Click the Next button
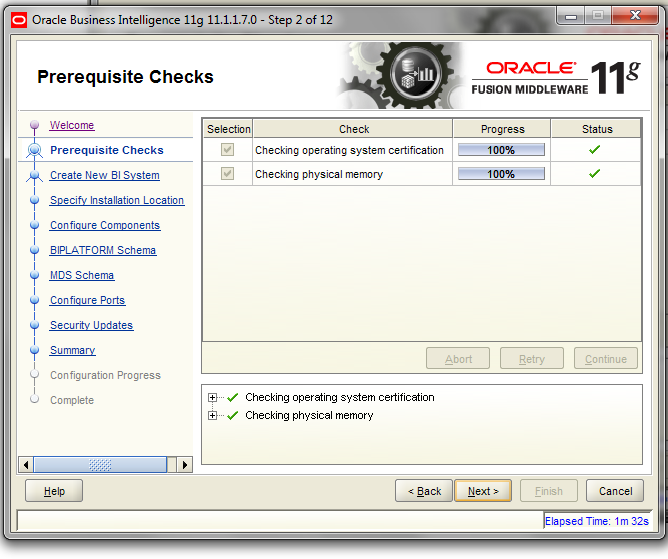668x559 pixels. pyautogui.click(x=483, y=491)
